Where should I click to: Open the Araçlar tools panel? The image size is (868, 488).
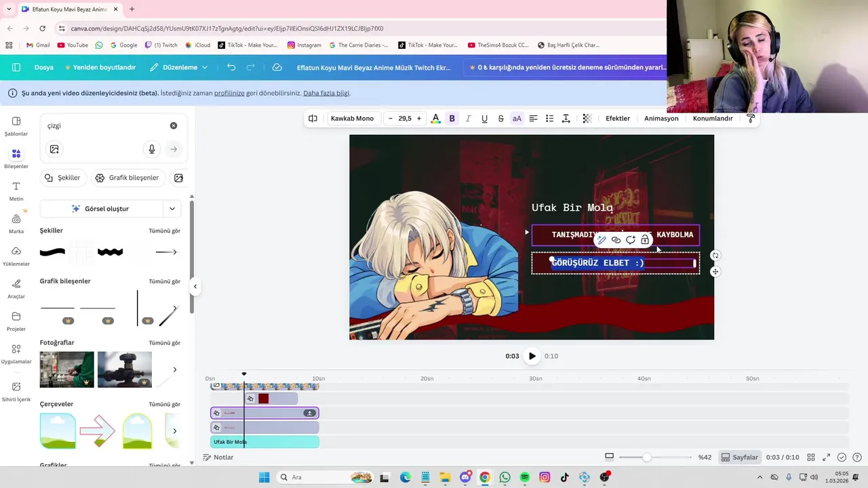coord(16,289)
